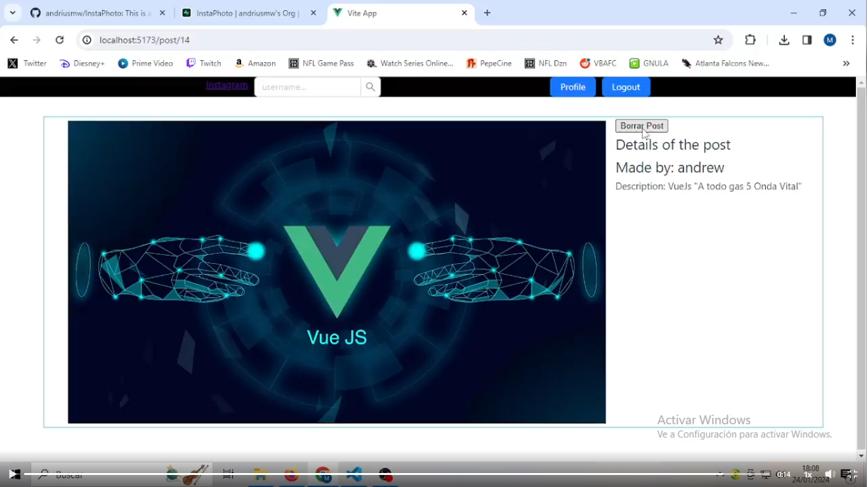Open the VBAFC bookmark
868x487 pixels.
tap(598, 63)
